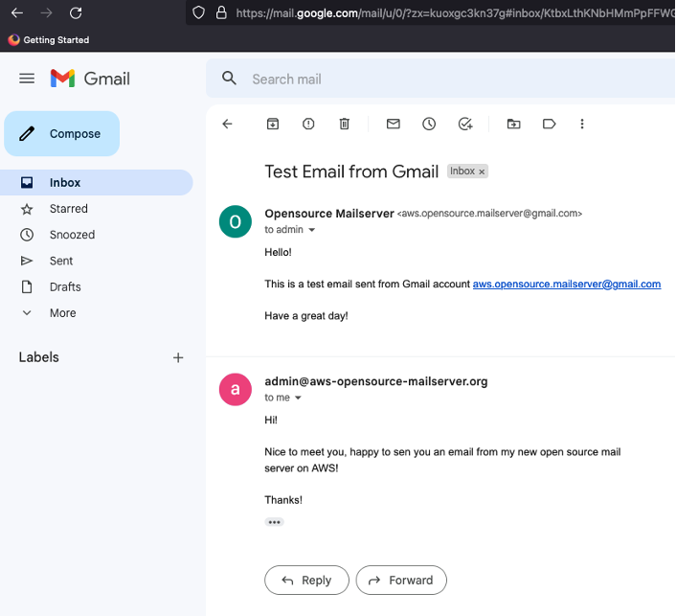
Task: Click the pink 'a' sender avatar
Action: [x=236, y=390]
